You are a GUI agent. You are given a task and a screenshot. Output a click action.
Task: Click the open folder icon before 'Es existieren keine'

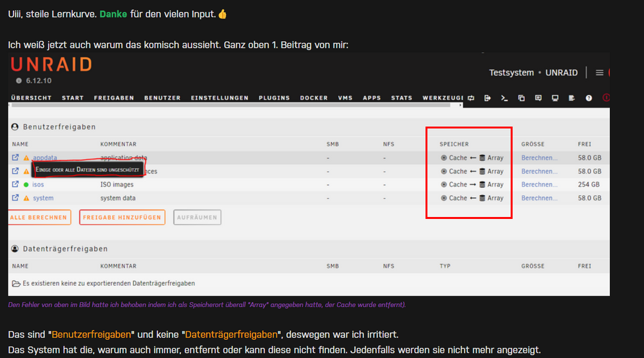16,284
